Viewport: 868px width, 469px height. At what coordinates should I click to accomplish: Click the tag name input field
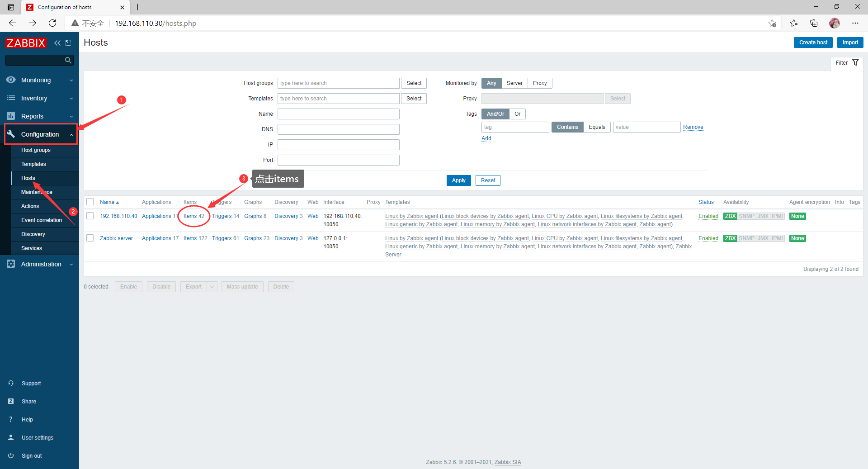pos(515,127)
